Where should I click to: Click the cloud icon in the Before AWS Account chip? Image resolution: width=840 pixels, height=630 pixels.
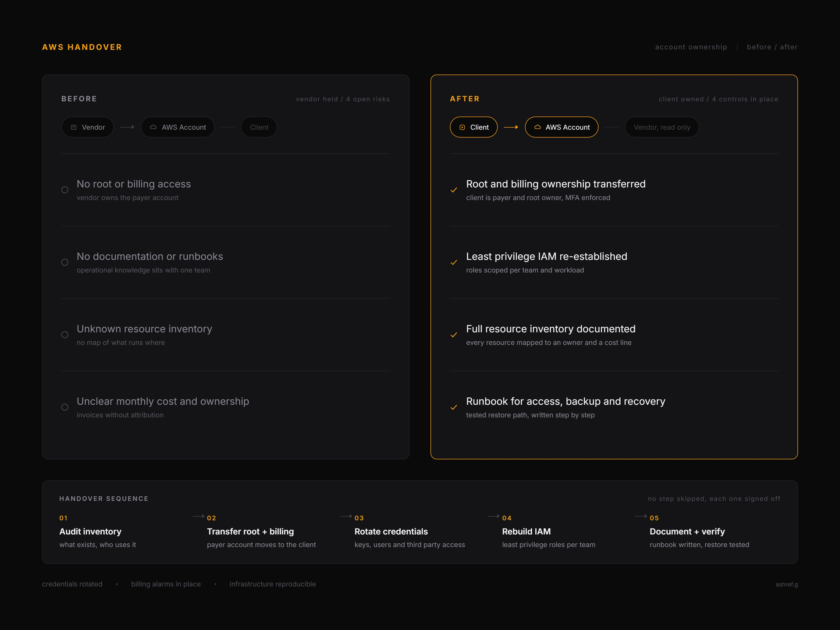153,127
